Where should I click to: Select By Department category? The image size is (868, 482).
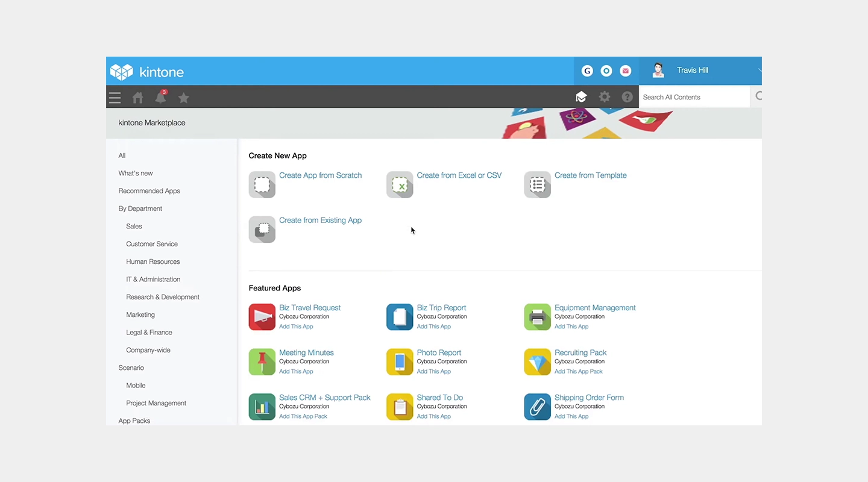coord(140,208)
